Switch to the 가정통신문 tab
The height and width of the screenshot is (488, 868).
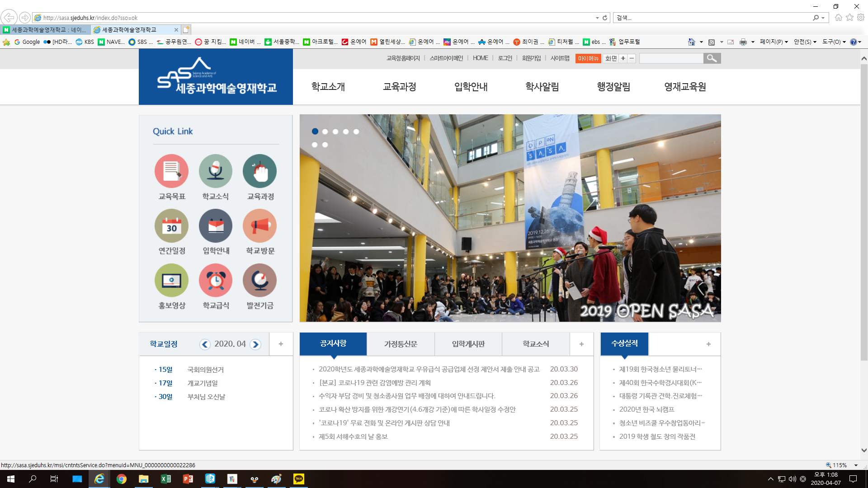tap(401, 344)
